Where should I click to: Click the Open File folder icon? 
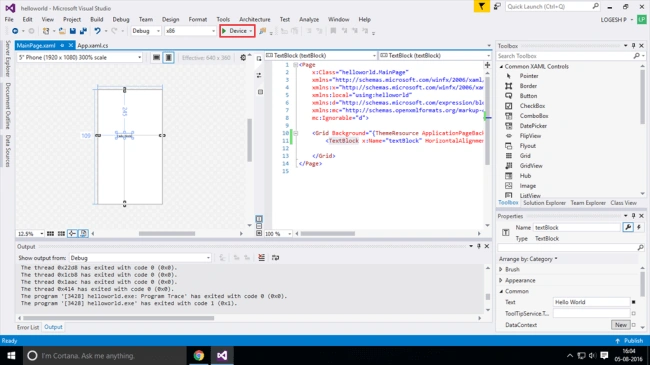point(62,31)
